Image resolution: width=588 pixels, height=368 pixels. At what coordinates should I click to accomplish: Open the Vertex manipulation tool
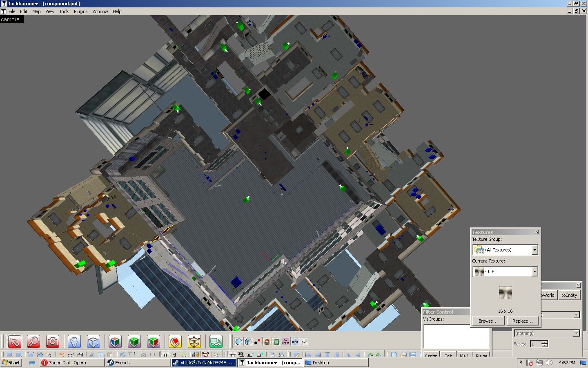(x=194, y=341)
